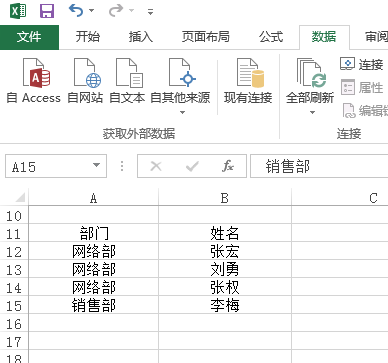Viewport: 388px width, 363px height.
Task: Select the cell containing 刘勇
Action: point(225,269)
